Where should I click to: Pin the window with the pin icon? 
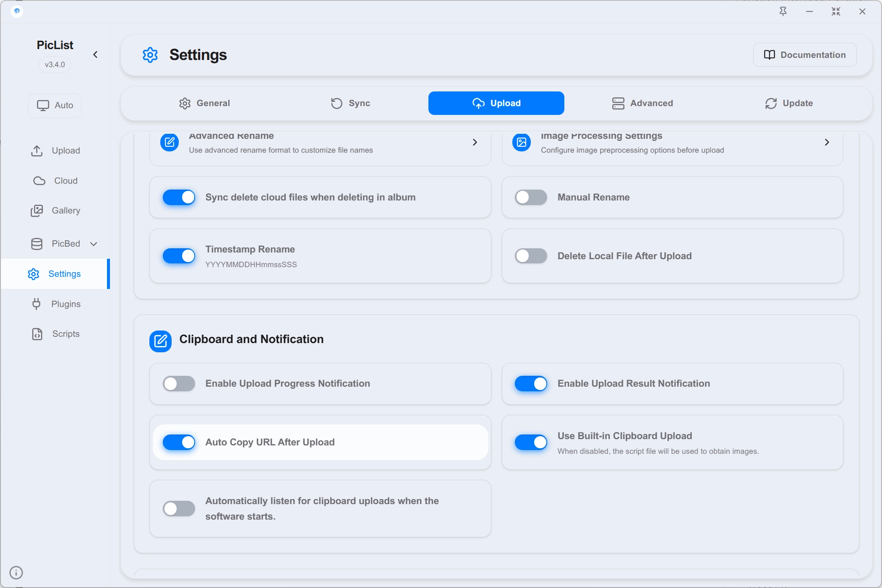[783, 12]
